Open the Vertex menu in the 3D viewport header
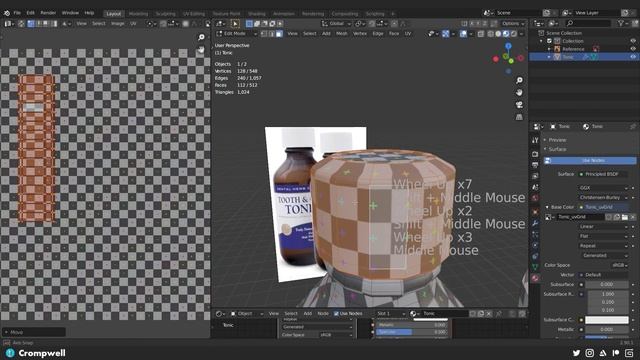Viewport: 640px width, 360px height. 360,34
